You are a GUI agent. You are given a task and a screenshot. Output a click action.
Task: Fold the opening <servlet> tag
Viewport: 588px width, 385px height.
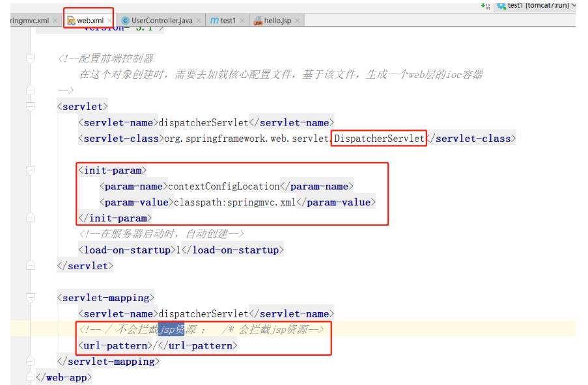[x=31, y=107]
